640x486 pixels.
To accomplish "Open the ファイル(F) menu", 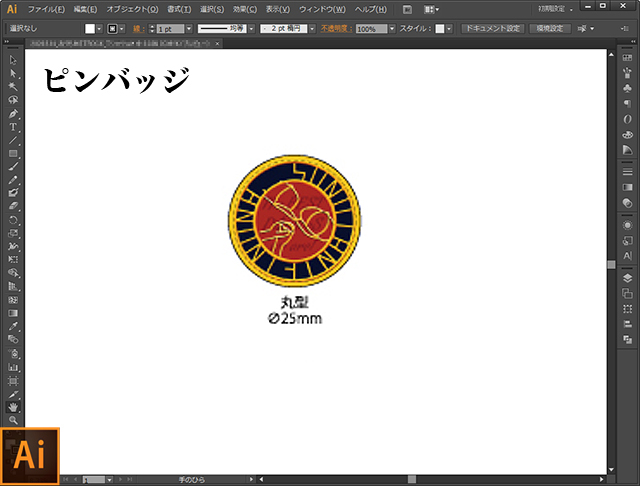I will pyautogui.click(x=46, y=9).
